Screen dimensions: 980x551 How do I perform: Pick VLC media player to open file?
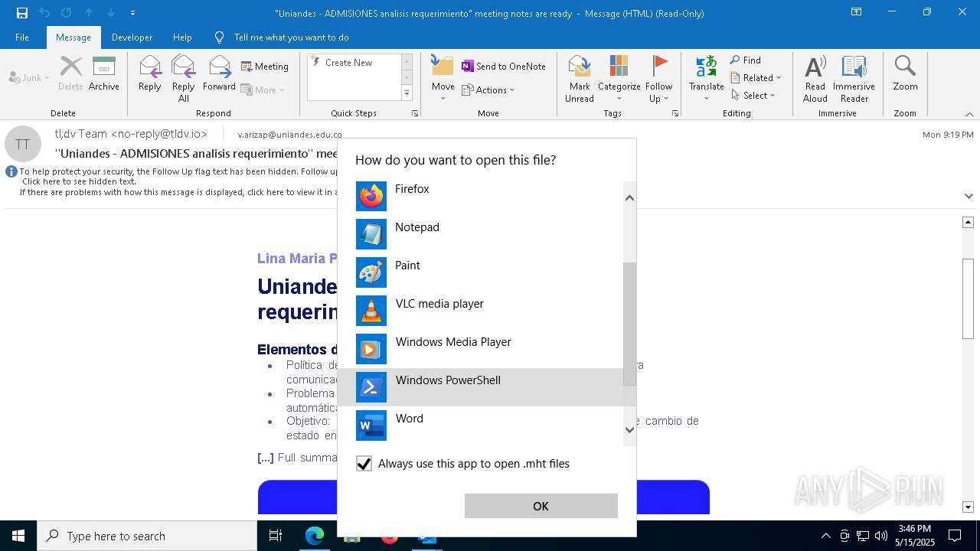481,311
